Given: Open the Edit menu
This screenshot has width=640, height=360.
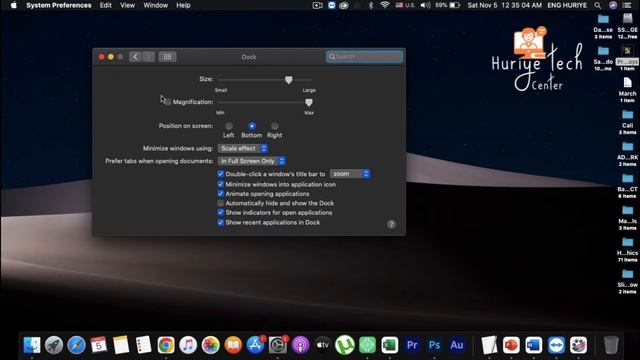Looking at the screenshot, I should 106,5.
